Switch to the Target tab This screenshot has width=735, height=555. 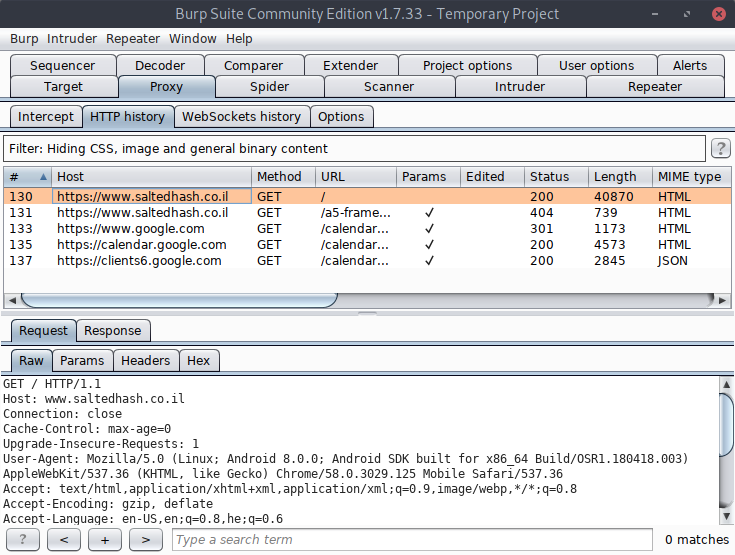click(63, 87)
